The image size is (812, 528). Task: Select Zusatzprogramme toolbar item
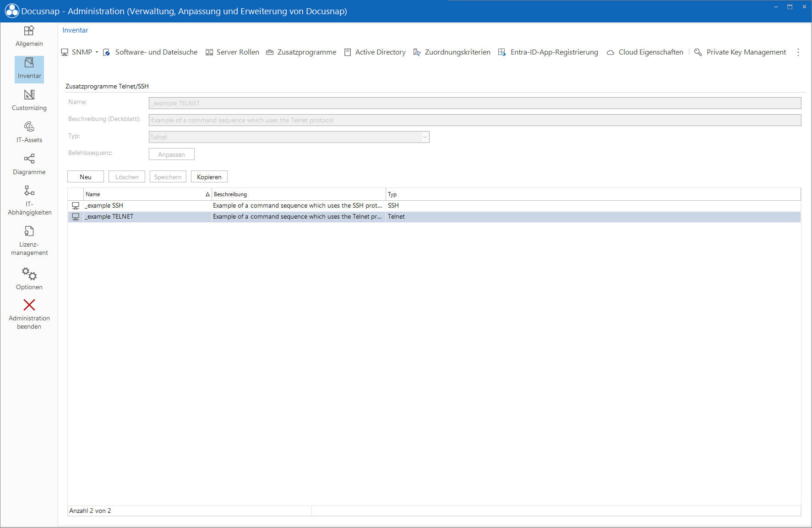click(x=301, y=52)
